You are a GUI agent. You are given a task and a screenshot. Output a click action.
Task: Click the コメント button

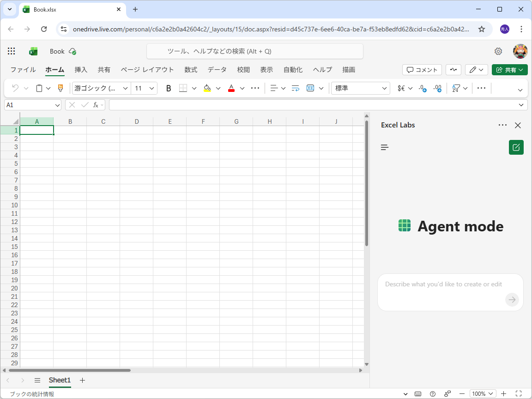(x=422, y=70)
